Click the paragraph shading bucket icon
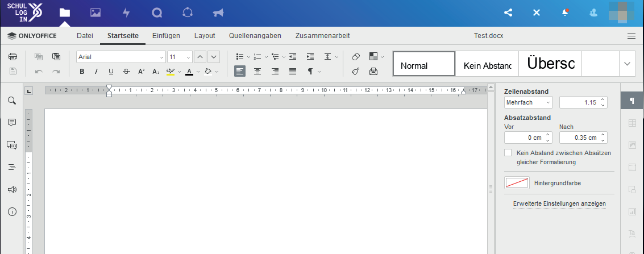Image resolution: width=644 pixels, height=254 pixels. click(x=208, y=72)
